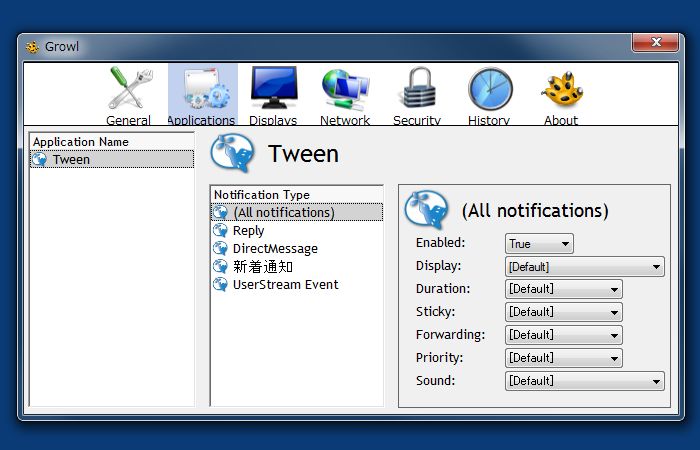Open the Displays monitor icon
This screenshot has width=700, height=450.
coord(274,88)
